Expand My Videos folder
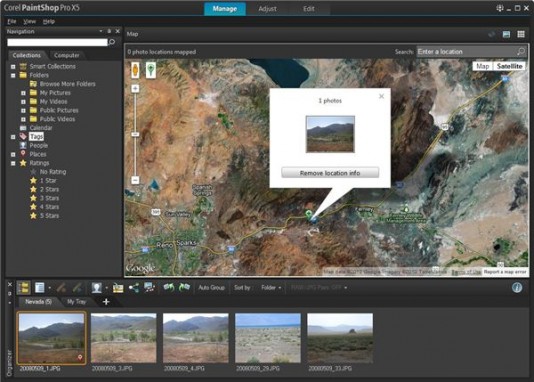Image resolution: width=534 pixels, height=382 pixels. tap(23, 102)
